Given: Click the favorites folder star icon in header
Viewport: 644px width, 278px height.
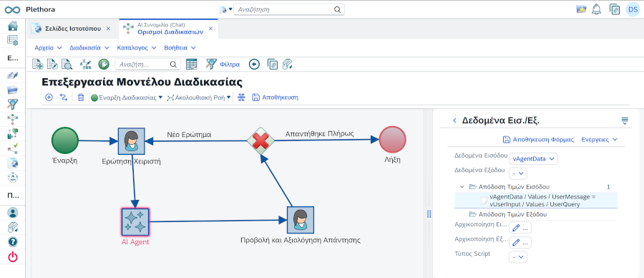Looking at the screenshot, I should 581,9.
